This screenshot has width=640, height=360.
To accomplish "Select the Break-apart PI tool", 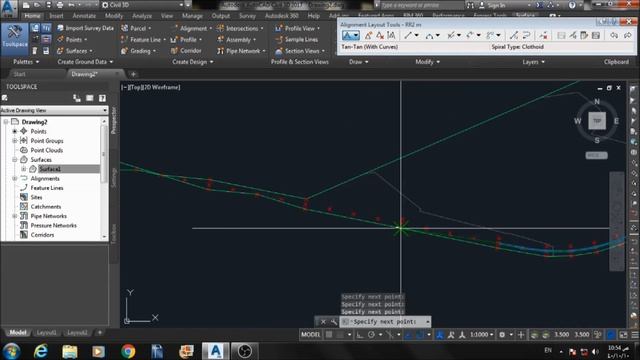I will coord(391,36).
